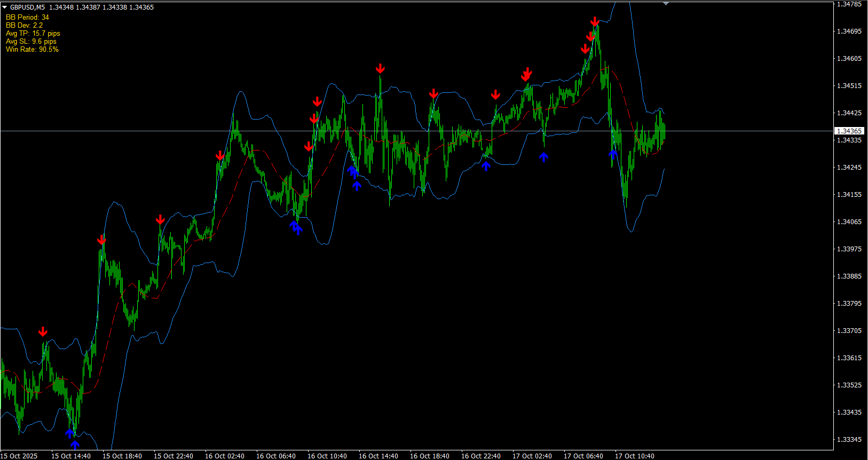Screen dimensions: 868x460
Task: Click the low price value 1.34338
Action: 115,7
